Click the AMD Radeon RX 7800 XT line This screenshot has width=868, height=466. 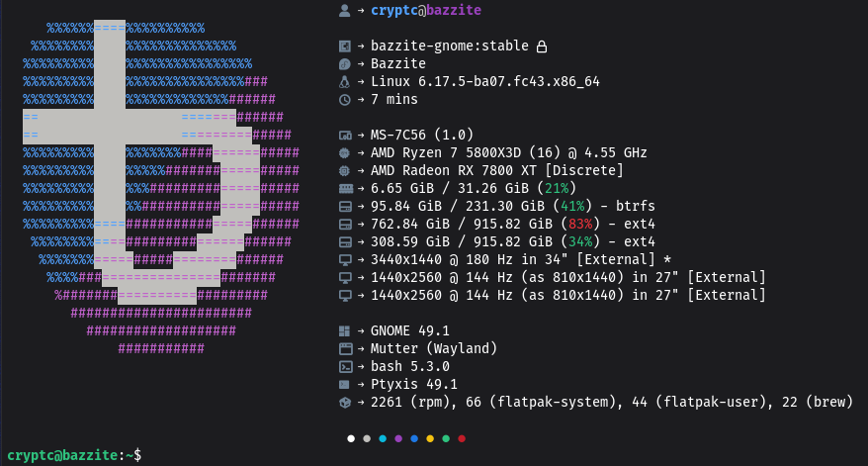[x=496, y=170]
